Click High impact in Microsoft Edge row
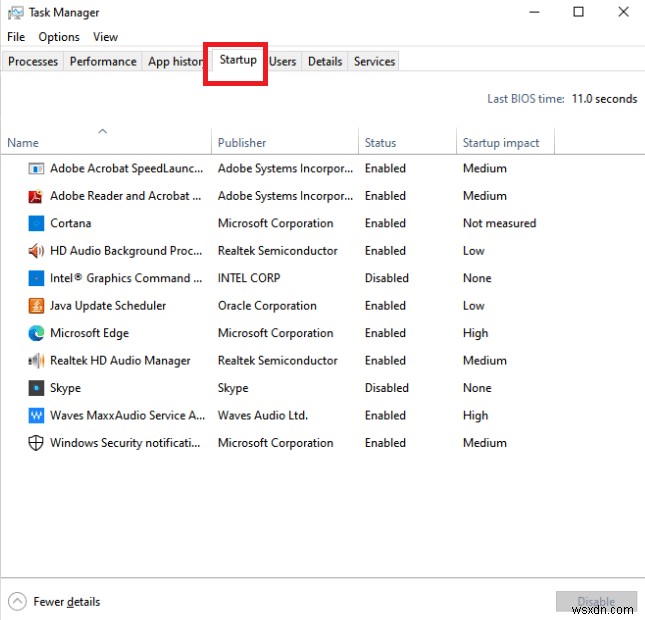The image size is (645, 620). [x=475, y=333]
